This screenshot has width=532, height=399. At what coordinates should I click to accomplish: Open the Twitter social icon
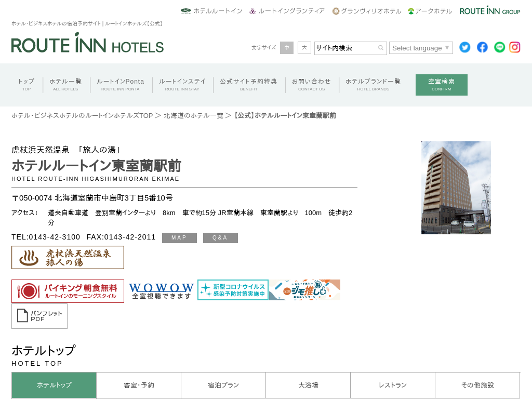coord(465,47)
